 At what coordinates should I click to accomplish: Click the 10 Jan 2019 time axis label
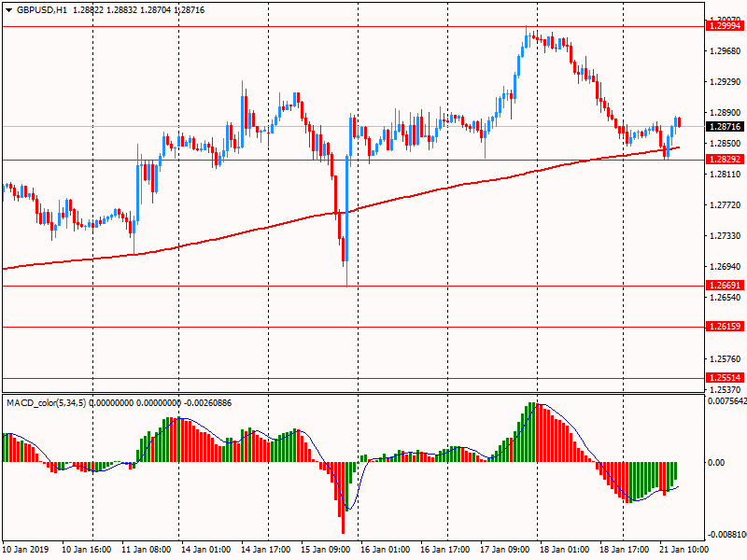coord(26,549)
